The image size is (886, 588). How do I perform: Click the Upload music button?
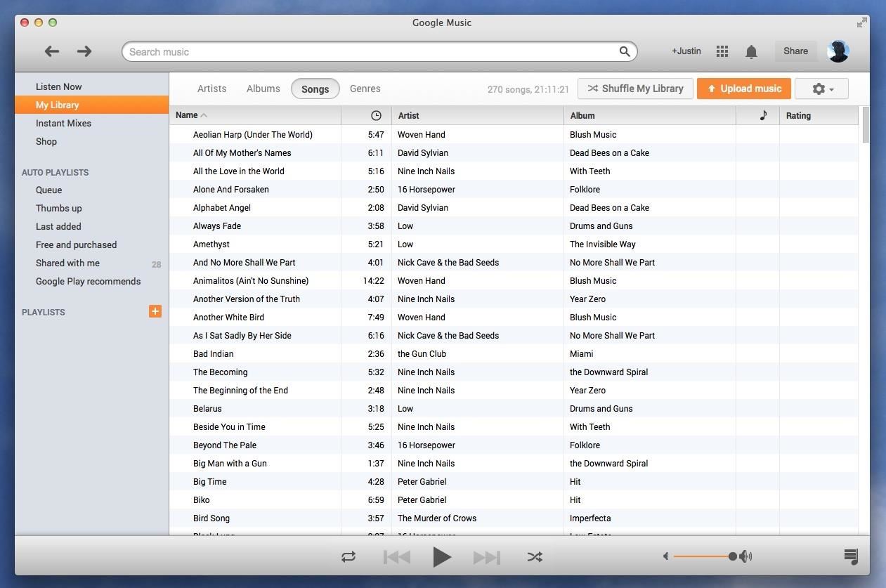coord(744,89)
